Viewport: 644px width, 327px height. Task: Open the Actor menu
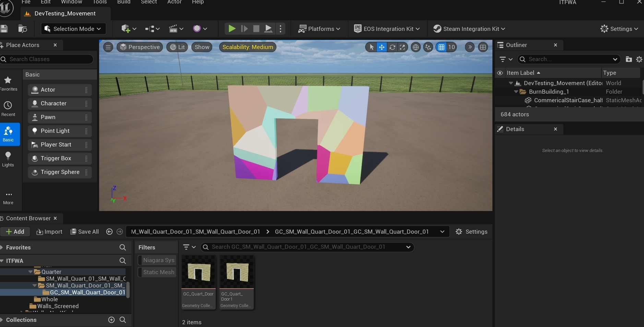(x=175, y=2)
